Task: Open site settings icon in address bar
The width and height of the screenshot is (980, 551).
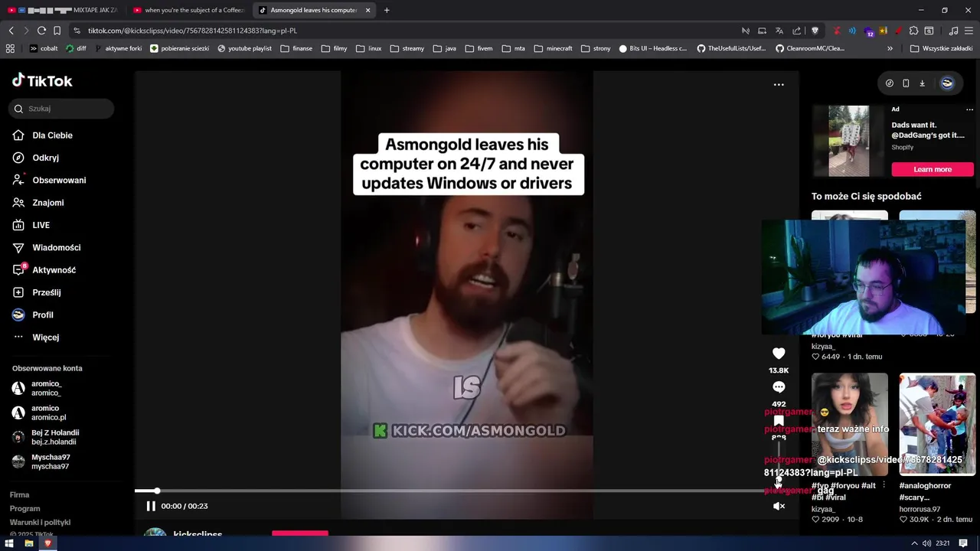Action: click(77, 31)
